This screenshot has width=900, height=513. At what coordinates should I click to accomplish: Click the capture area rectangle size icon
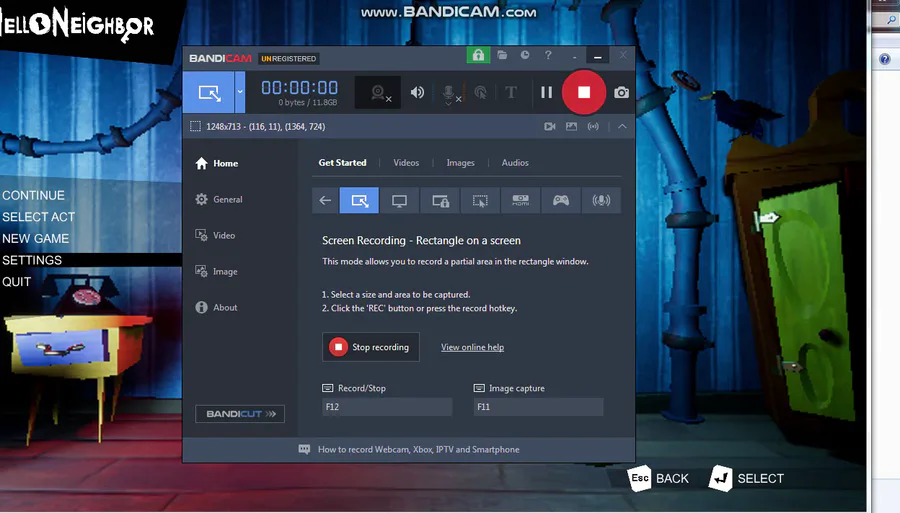(x=196, y=126)
